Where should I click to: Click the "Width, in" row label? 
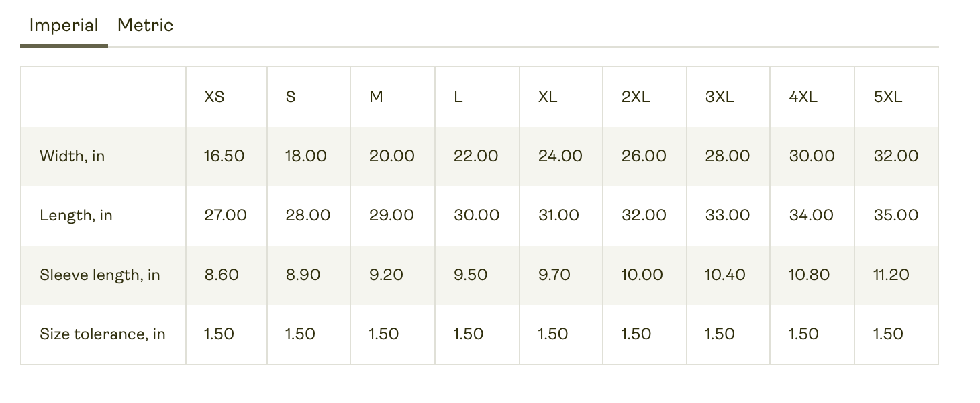pyautogui.click(x=72, y=156)
